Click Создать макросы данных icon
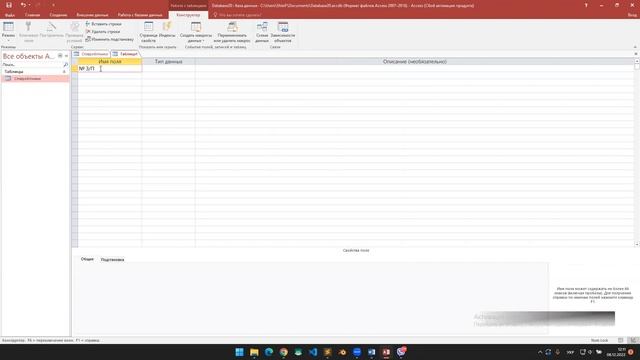The image size is (640, 360). click(x=196, y=27)
